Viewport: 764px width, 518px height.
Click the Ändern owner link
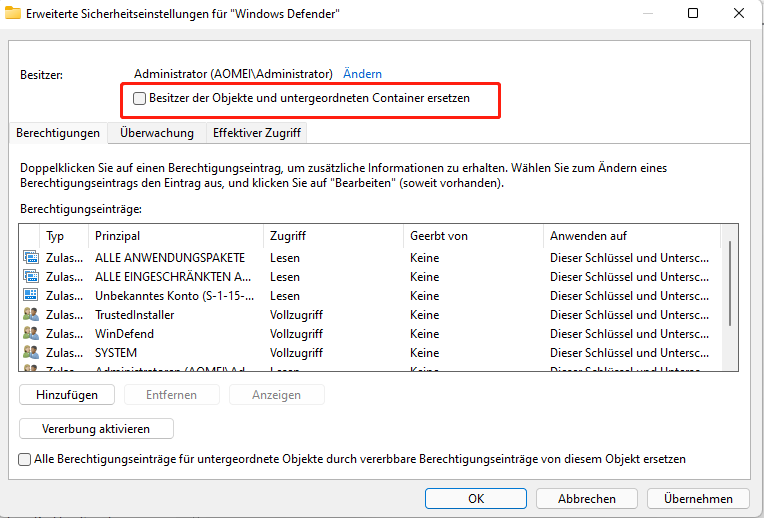pos(362,74)
